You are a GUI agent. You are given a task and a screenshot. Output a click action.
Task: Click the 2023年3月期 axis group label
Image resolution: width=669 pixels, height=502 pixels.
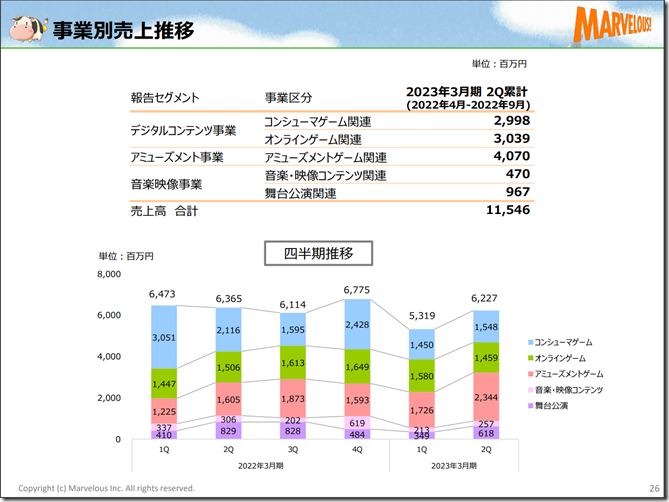tap(454, 466)
